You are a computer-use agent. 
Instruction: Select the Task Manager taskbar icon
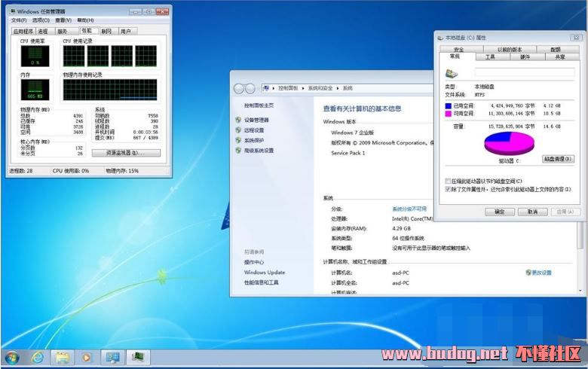point(137,356)
